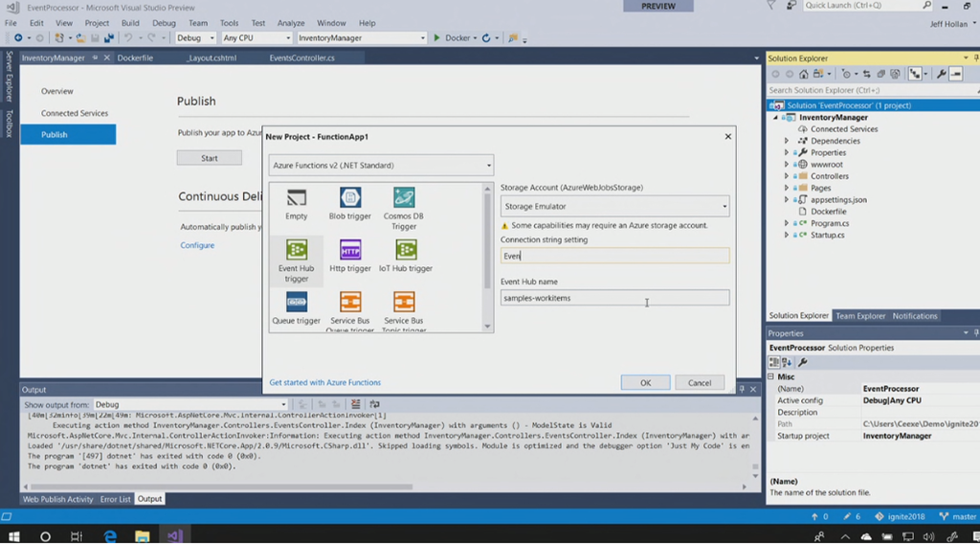Open the Get started with Azure Functions link
The height and width of the screenshot is (544, 980).
324,382
